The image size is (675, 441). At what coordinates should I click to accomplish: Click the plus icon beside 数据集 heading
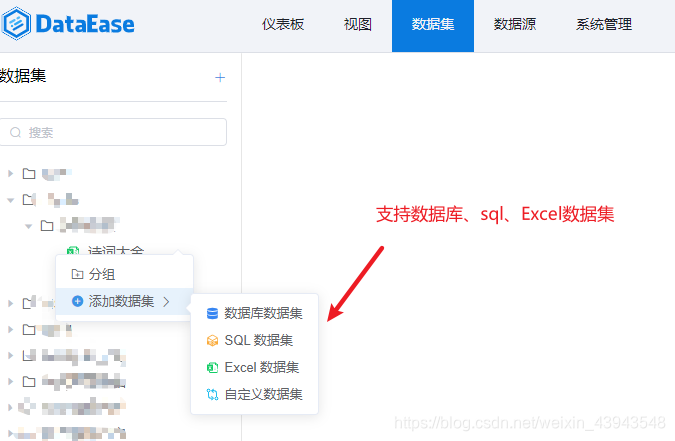[220, 78]
